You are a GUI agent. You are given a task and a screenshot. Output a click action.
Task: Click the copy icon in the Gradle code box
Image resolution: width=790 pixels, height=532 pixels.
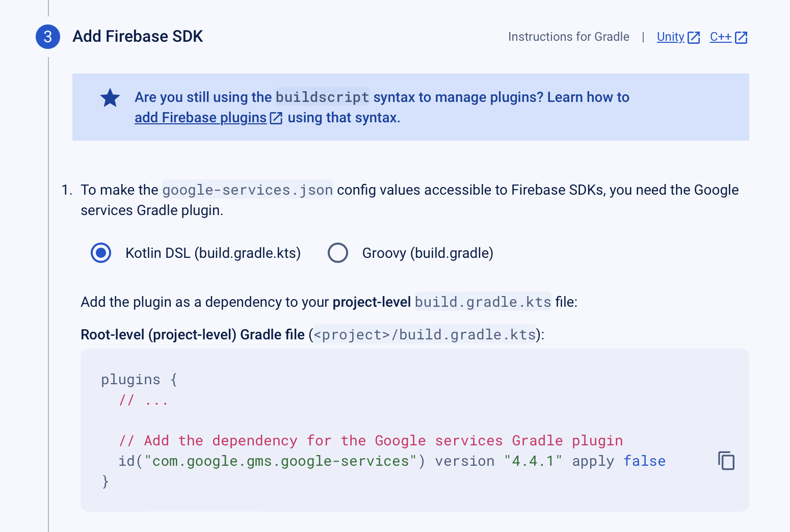(x=726, y=460)
